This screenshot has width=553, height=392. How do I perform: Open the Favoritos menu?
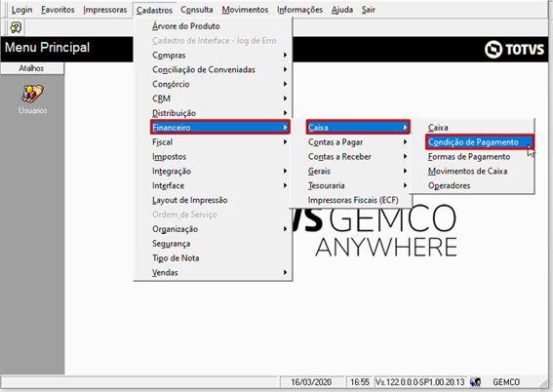[58, 10]
